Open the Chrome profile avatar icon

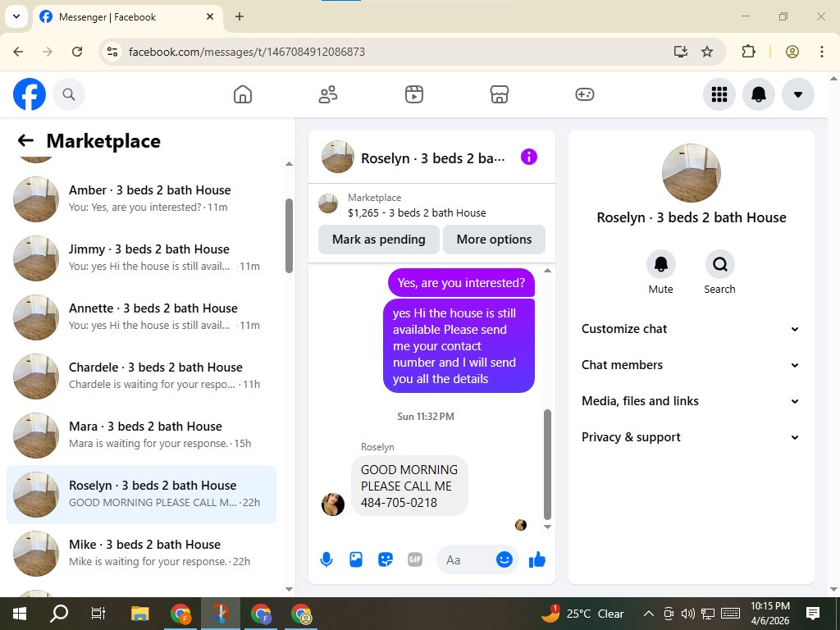click(x=792, y=52)
